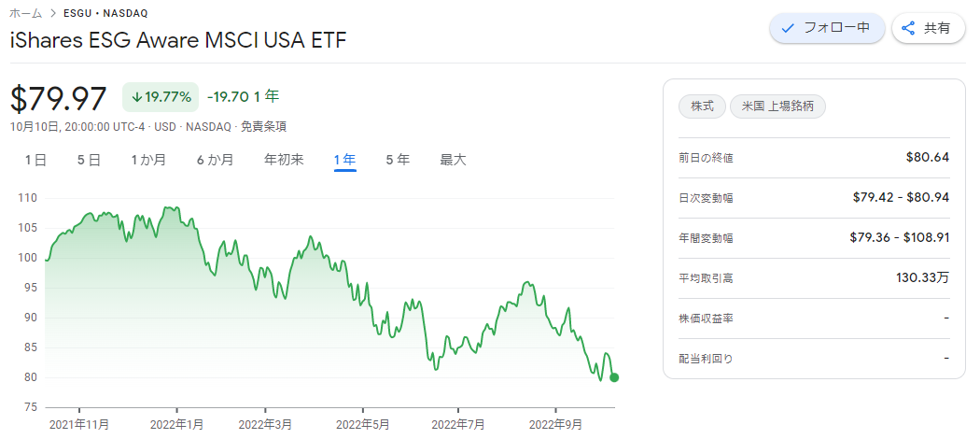Click the 平均取引高 label
This screenshot has width=980, height=439.
[x=706, y=278]
